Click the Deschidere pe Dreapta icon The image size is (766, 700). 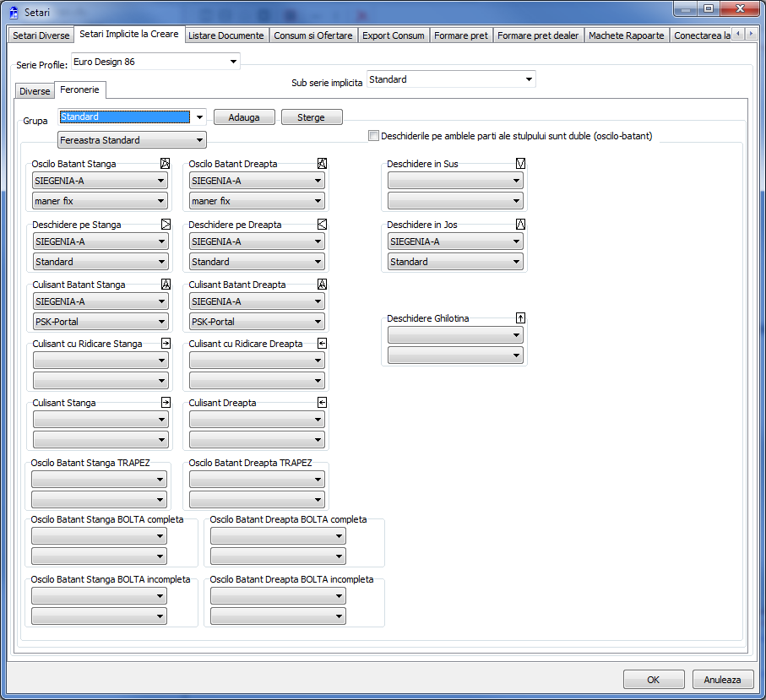pyautogui.click(x=322, y=225)
